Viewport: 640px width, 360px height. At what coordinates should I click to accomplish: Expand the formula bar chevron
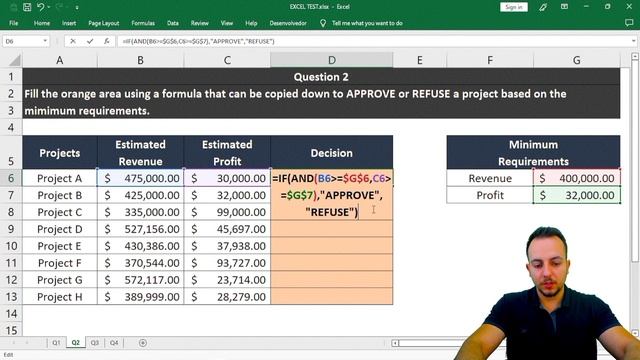point(633,41)
